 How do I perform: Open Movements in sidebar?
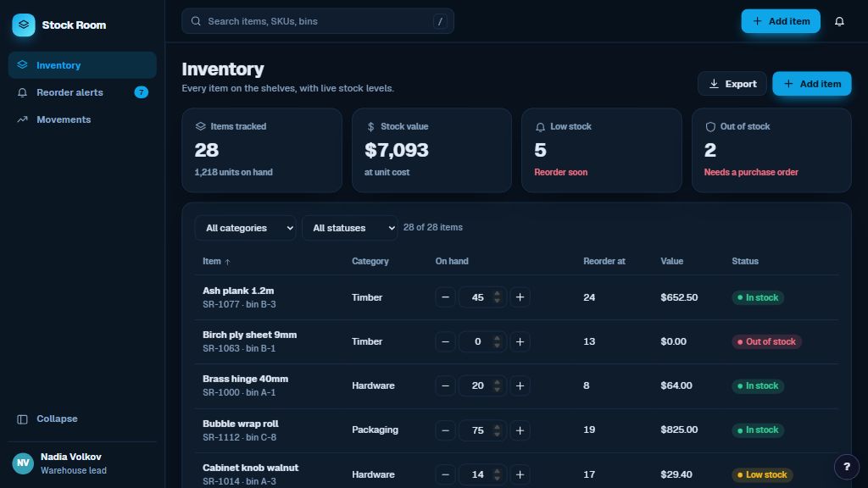click(82, 119)
